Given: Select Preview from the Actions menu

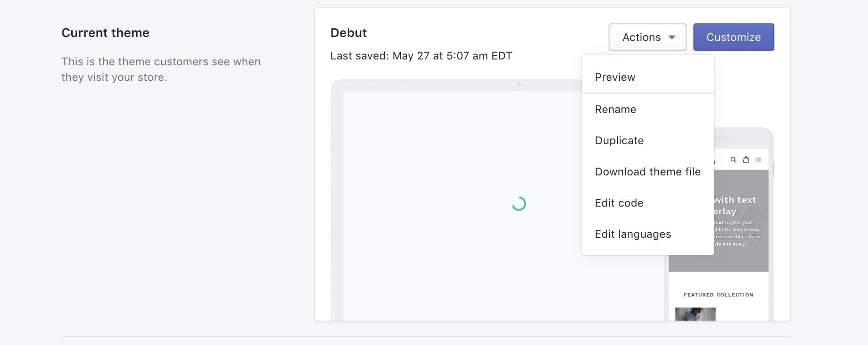Looking at the screenshot, I should coord(615,77).
